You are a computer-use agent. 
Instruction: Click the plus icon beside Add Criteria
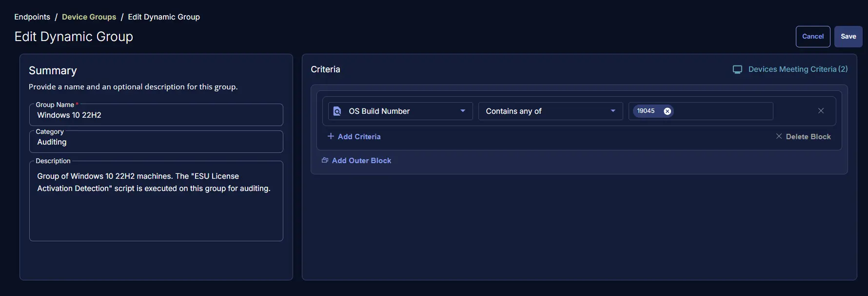[x=331, y=136]
